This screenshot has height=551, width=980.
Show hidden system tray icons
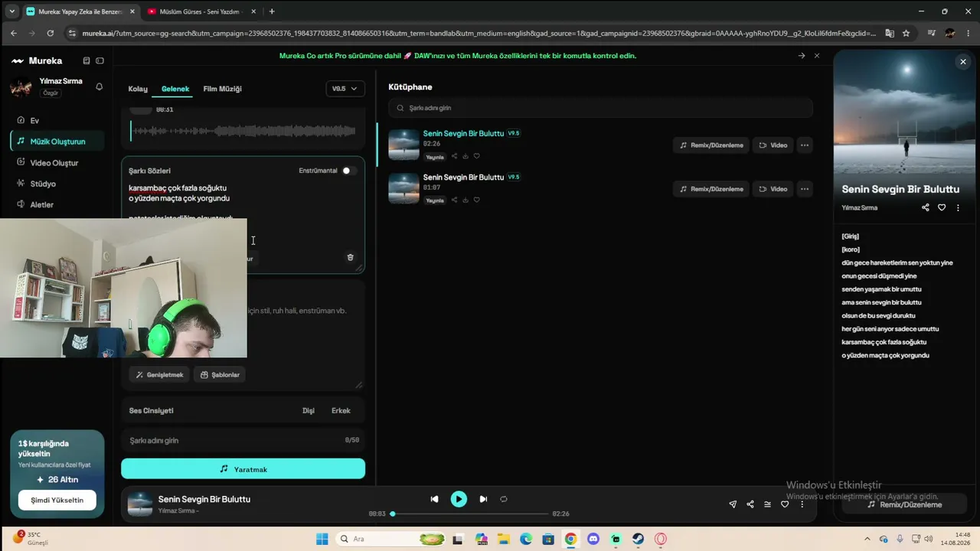[869, 539]
